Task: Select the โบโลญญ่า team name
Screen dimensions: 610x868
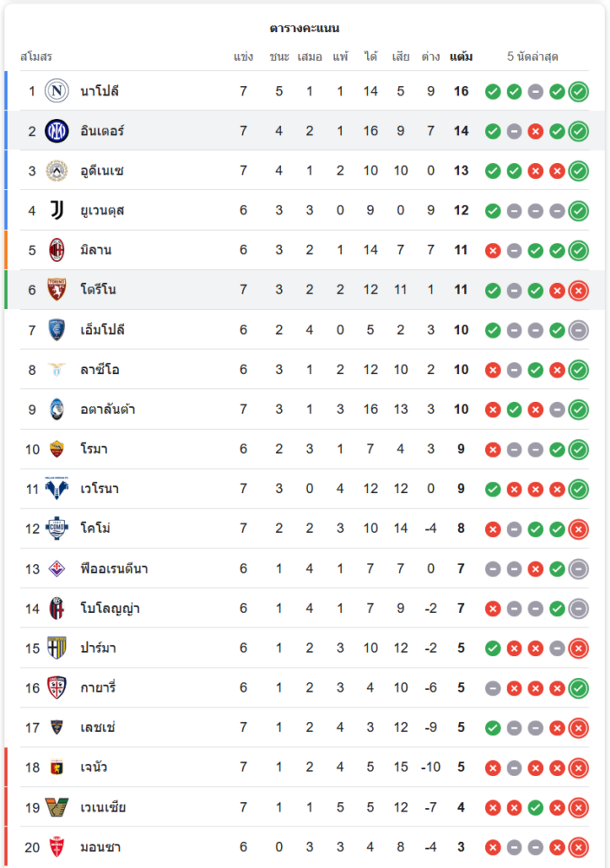Action: click(x=110, y=608)
